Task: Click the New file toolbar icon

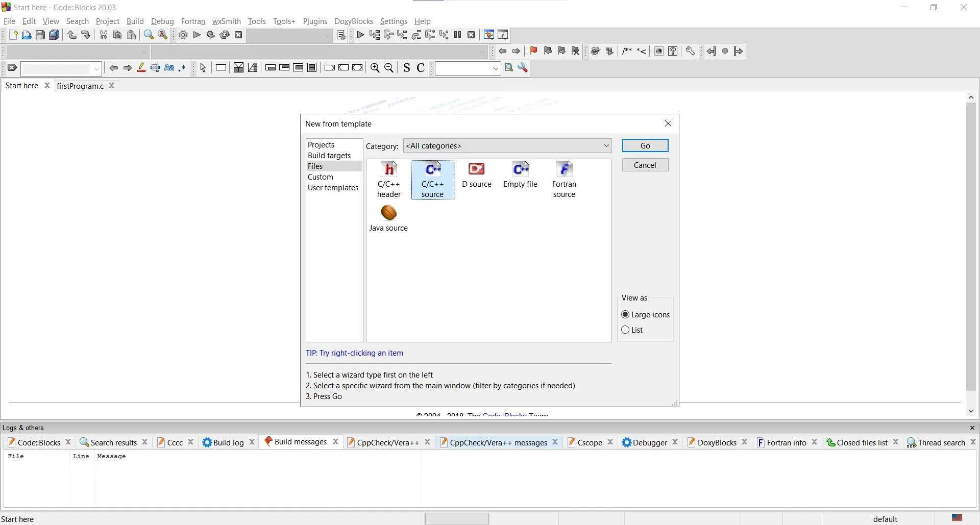Action: [13, 35]
